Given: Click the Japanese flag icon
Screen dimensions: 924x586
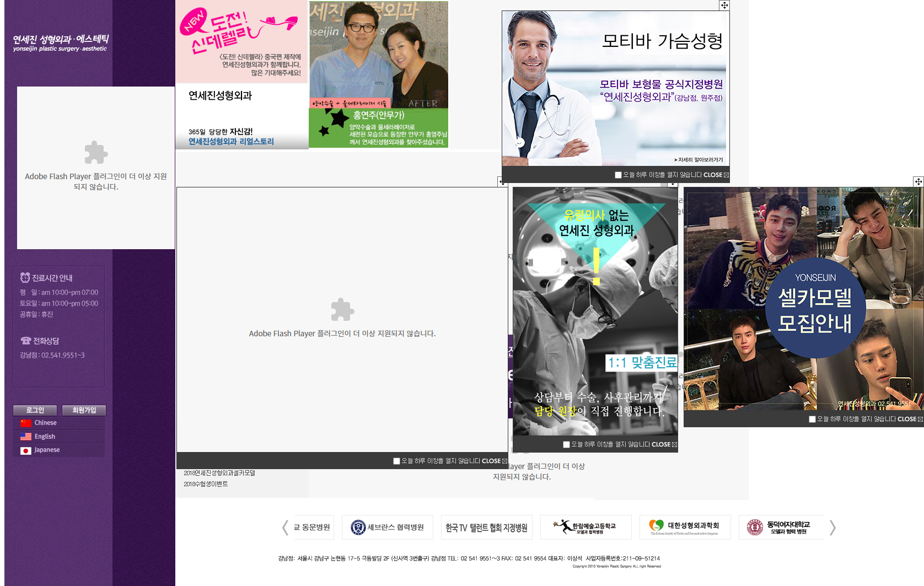Looking at the screenshot, I should point(26,450).
